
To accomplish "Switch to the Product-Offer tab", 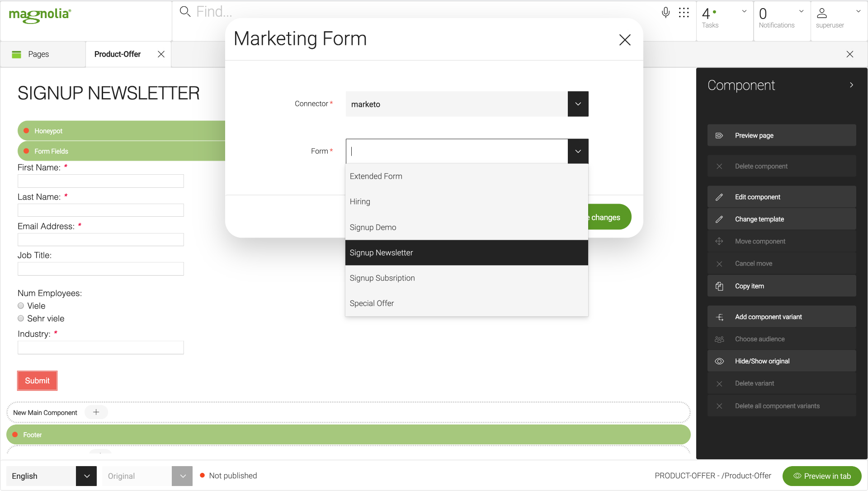I will pos(117,54).
